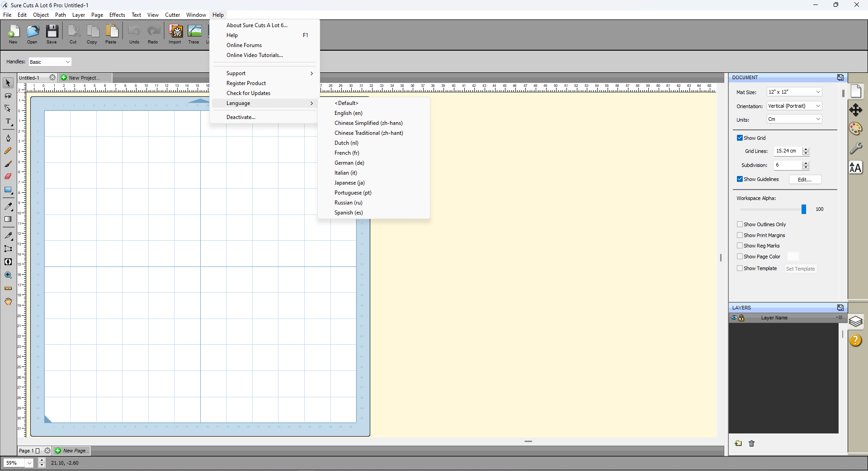Select the Hand pan tool
Image resolution: width=868 pixels, height=471 pixels.
[8, 301]
